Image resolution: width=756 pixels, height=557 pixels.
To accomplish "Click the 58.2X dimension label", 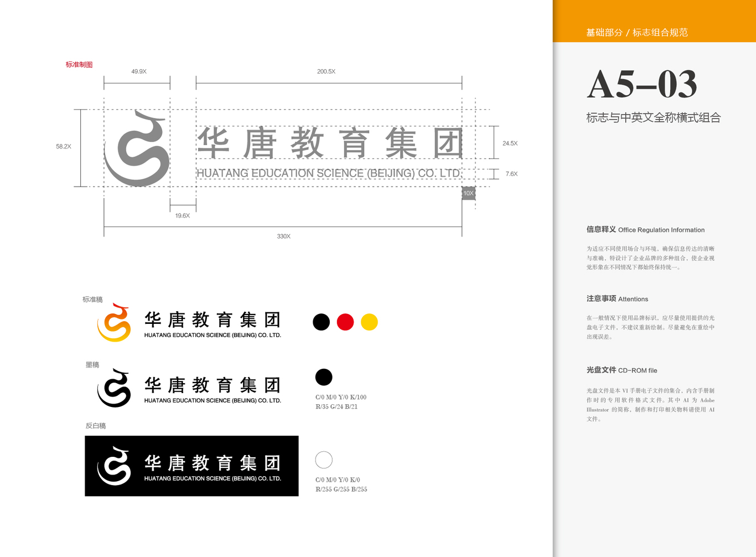I will click(x=64, y=147).
